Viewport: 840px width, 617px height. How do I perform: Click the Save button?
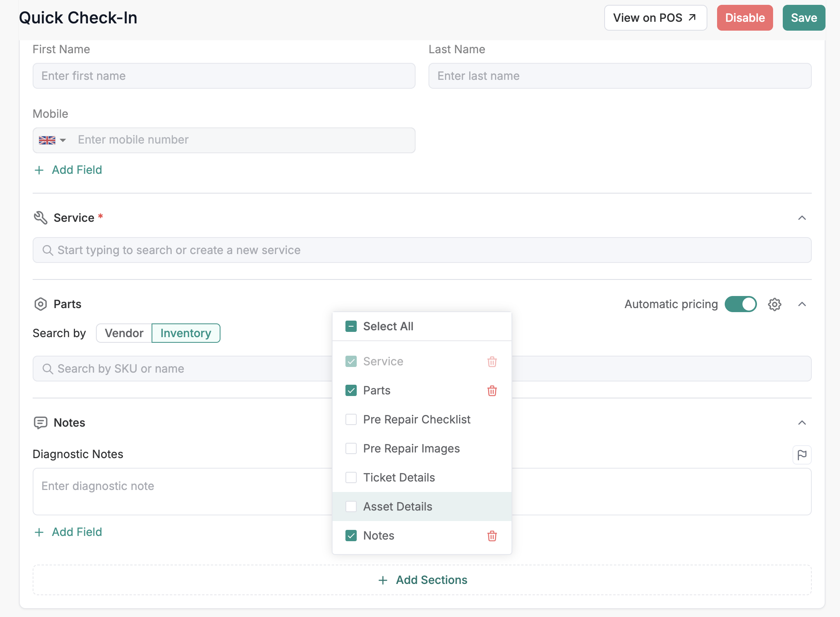pyautogui.click(x=804, y=18)
